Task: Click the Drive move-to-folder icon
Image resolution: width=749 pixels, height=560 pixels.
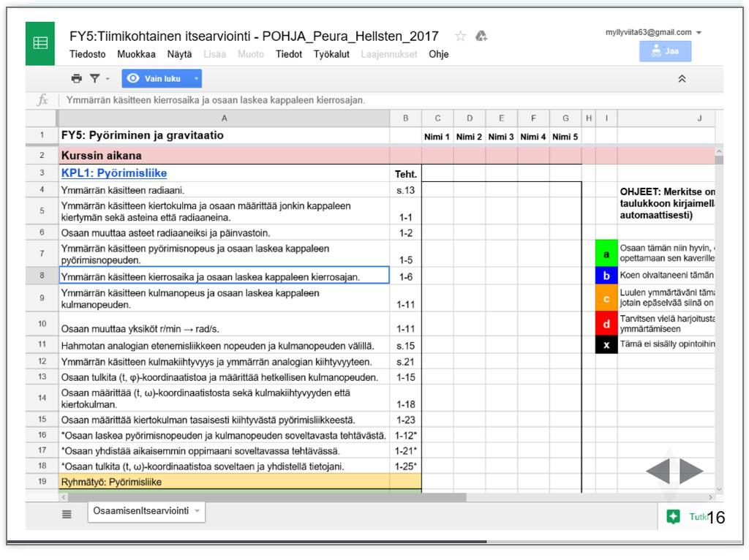Action: (x=481, y=37)
